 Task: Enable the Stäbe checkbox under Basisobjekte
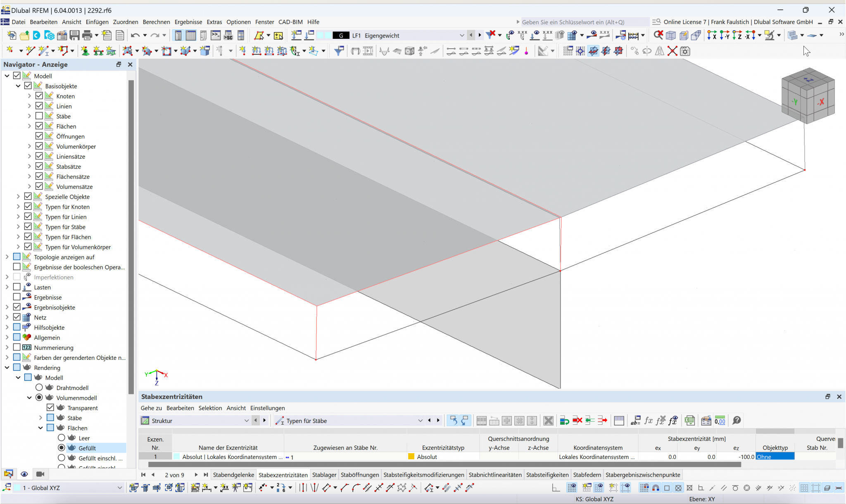coord(39,116)
